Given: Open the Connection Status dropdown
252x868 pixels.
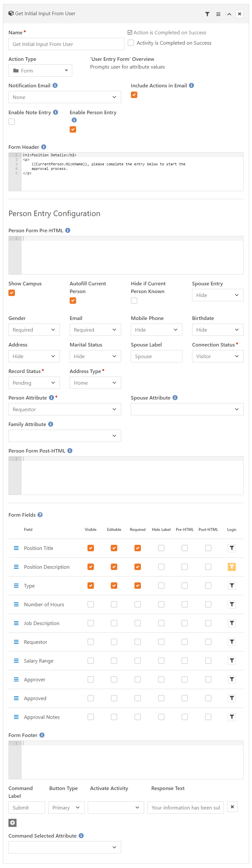Looking at the screenshot, I should pyautogui.click(x=217, y=356).
